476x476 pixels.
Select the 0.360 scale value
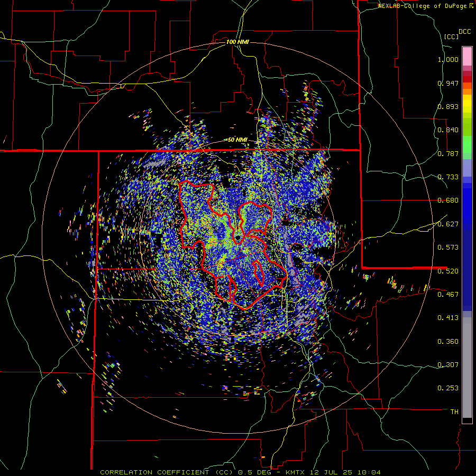(x=448, y=342)
